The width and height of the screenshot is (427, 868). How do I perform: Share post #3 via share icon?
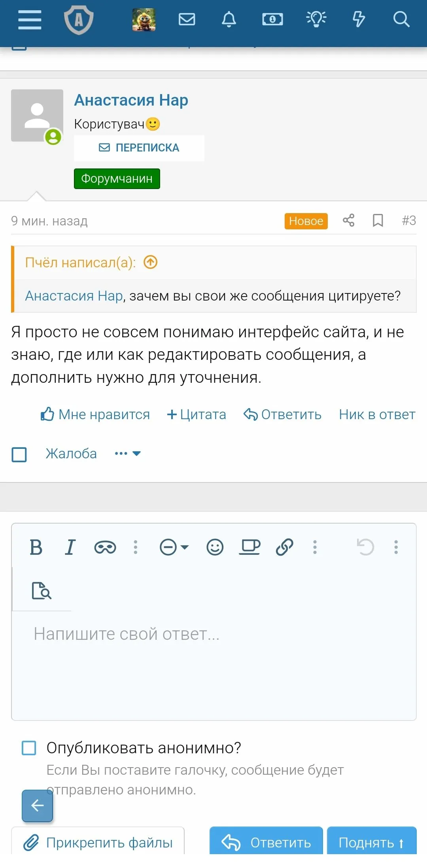click(348, 220)
